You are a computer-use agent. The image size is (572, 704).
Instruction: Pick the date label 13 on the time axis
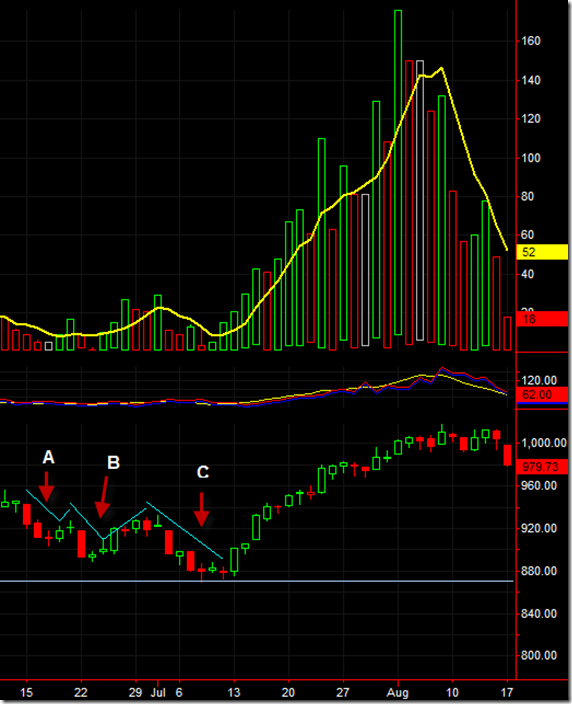pyautogui.click(x=233, y=693)
